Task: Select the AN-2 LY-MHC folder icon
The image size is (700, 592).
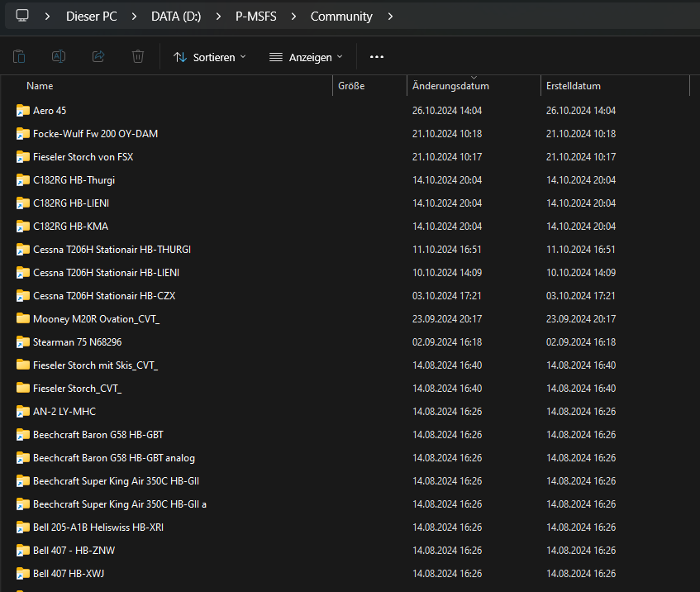Action: [x=23, y=412]
